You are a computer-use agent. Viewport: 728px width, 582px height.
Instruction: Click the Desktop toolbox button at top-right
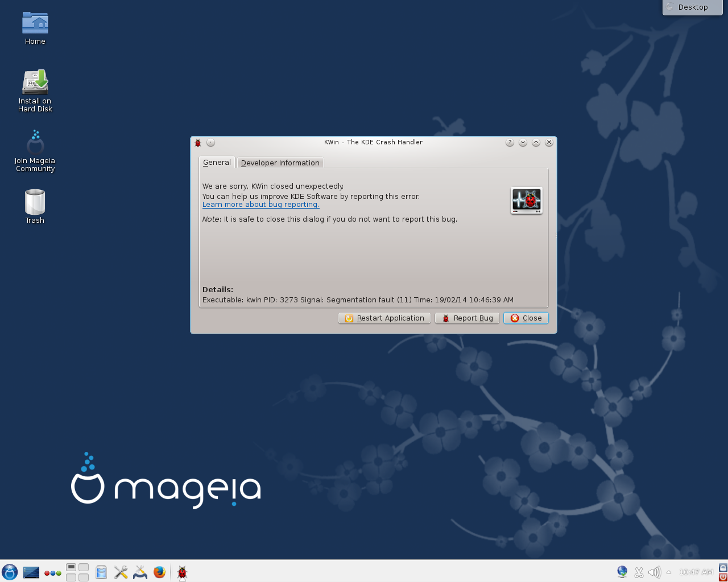(693, 7)
